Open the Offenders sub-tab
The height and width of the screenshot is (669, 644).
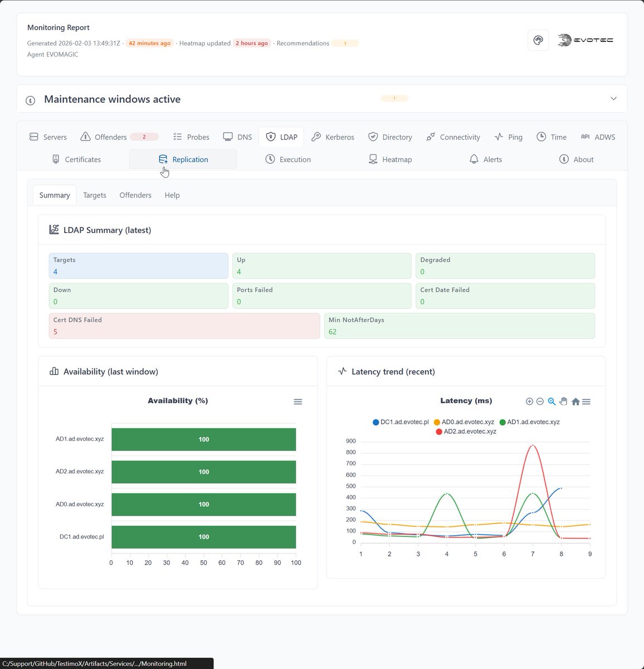pyautogui.click(x=135, y=195)
